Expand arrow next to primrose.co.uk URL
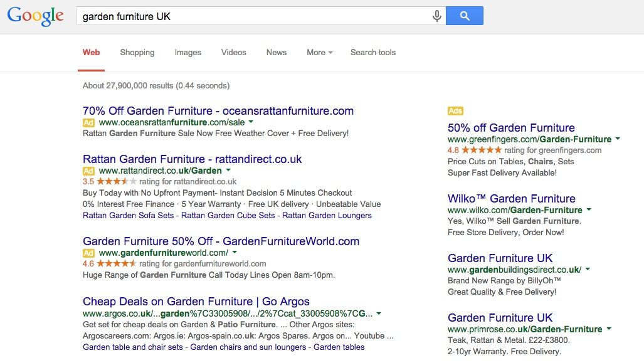This screenshot has height=363, width=644. (x=609, y=329)
